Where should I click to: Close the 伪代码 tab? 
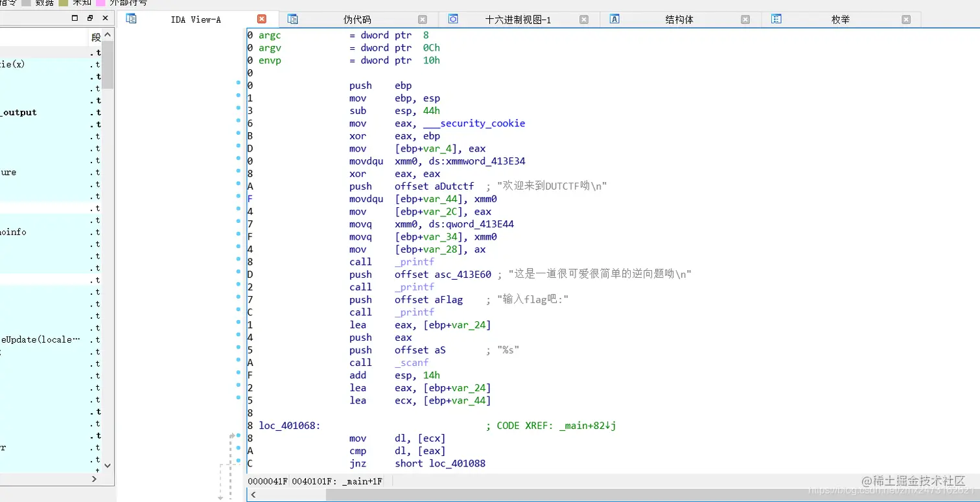point(423,19)
